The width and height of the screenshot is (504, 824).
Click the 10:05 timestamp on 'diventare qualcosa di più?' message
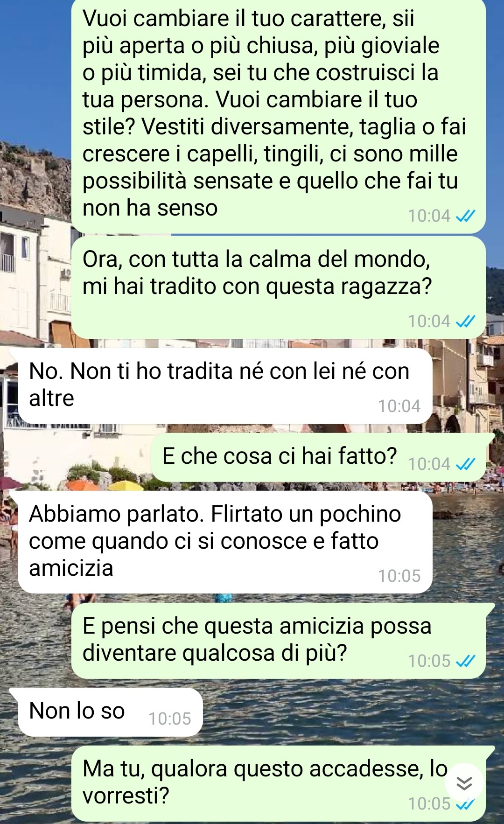(x=429, y=661)
